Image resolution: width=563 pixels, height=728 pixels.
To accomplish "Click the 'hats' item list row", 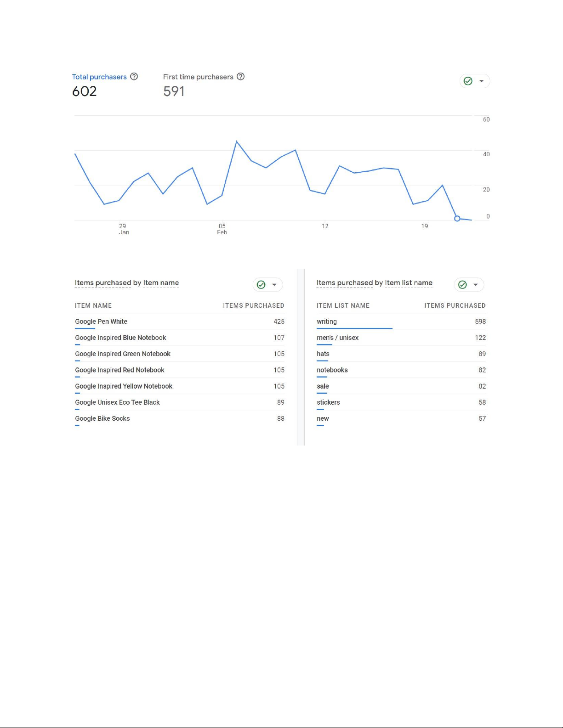I will click(x=401, y=354).
